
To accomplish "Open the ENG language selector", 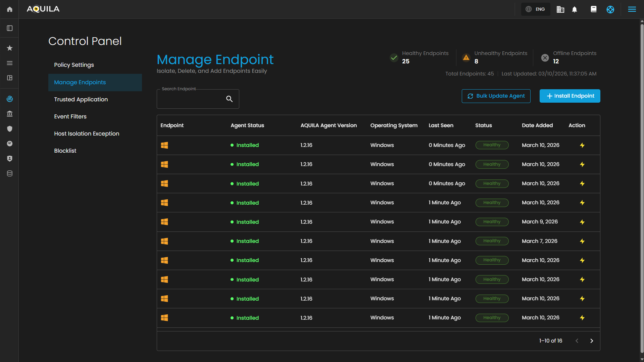I will pos(535,9).
